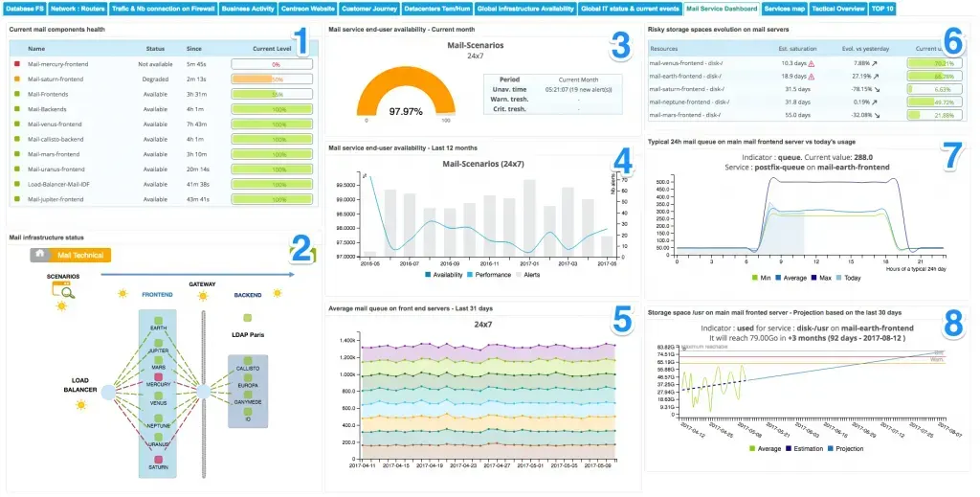Switch to the Customer Journey tab

point(368,9)
